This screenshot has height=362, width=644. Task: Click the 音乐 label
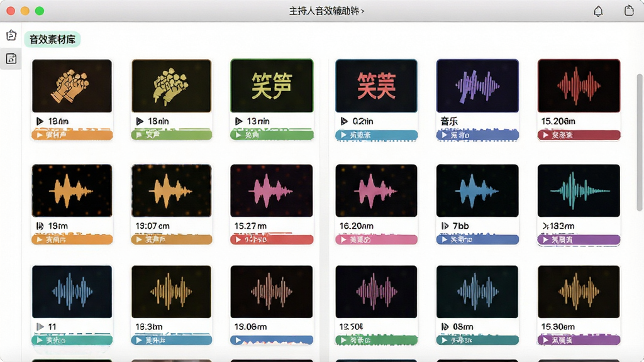coord(449,121)
